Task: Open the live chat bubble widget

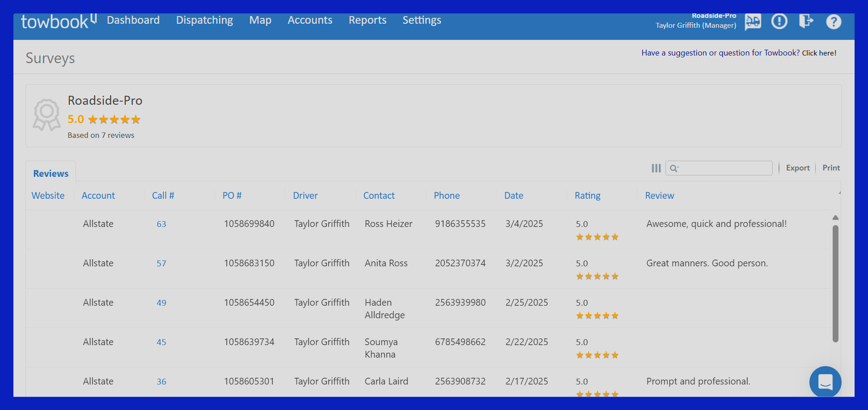Action: (825, 382)
